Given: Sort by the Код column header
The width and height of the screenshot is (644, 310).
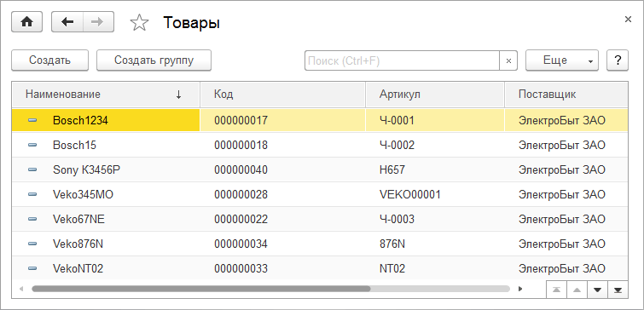Looking at the screenshot, I should point(282,95).
